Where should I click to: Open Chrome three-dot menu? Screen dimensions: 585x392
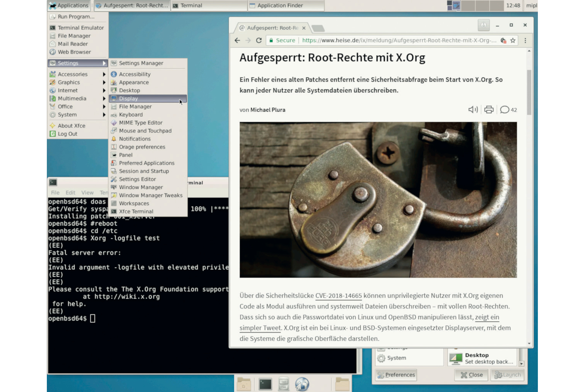525,41
